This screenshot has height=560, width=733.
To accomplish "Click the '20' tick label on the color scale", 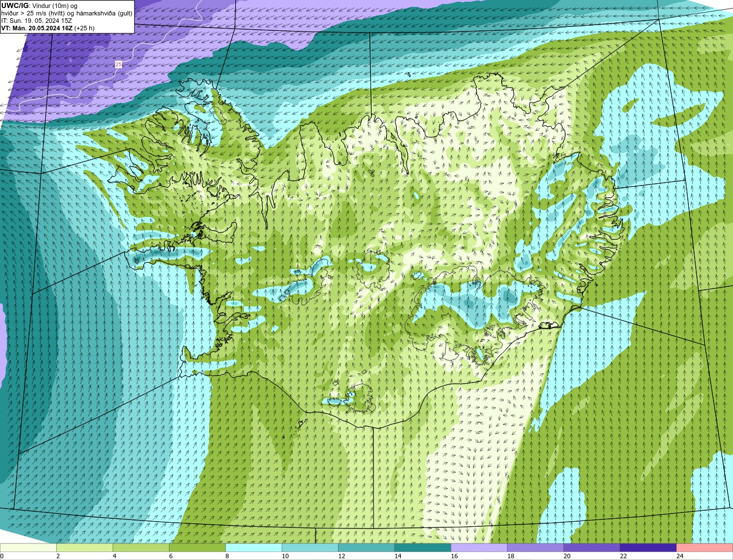I will [x=567, y=556].
